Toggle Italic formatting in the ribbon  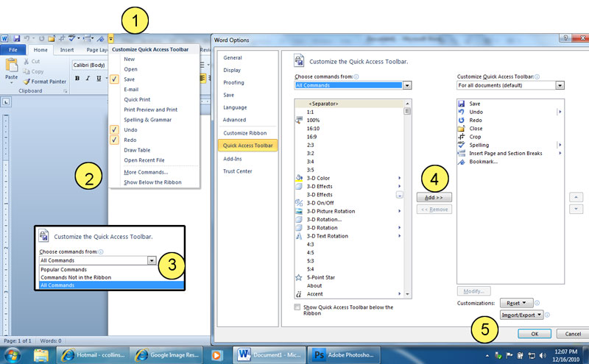pyautogui.click(x=88, y=78)
